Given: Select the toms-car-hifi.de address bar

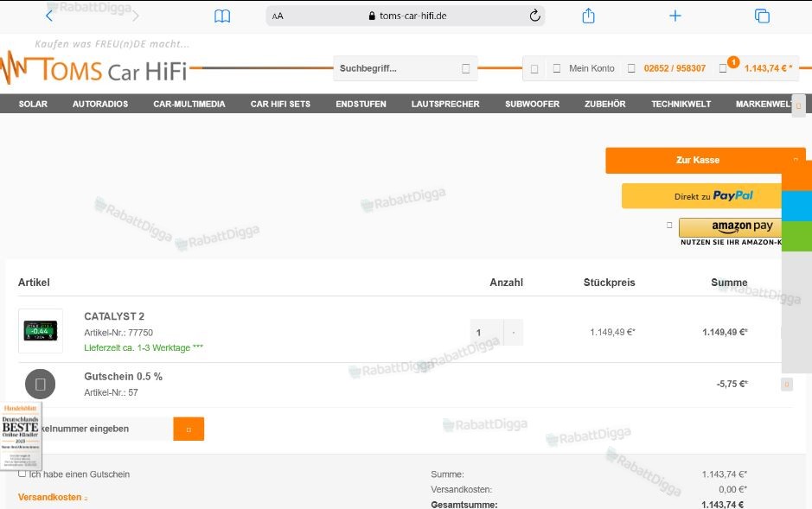Looking at the screenshot, I should click(x=406, y=16).
